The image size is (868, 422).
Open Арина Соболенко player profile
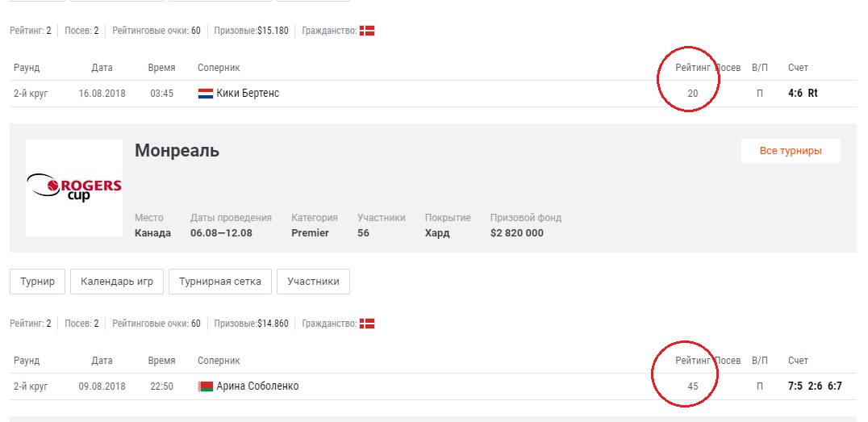257,386
